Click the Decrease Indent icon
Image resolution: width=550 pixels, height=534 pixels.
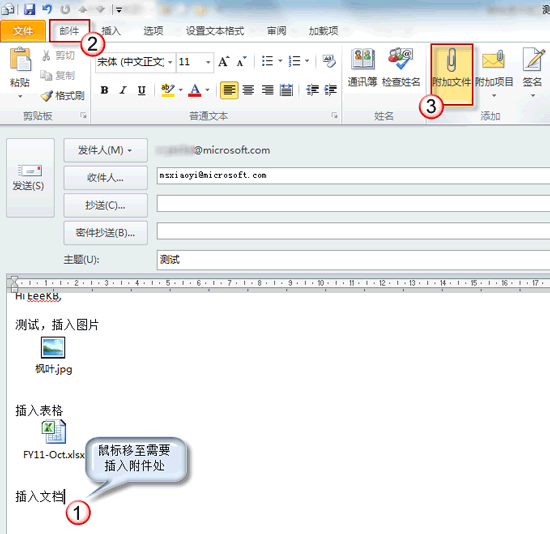311,91
